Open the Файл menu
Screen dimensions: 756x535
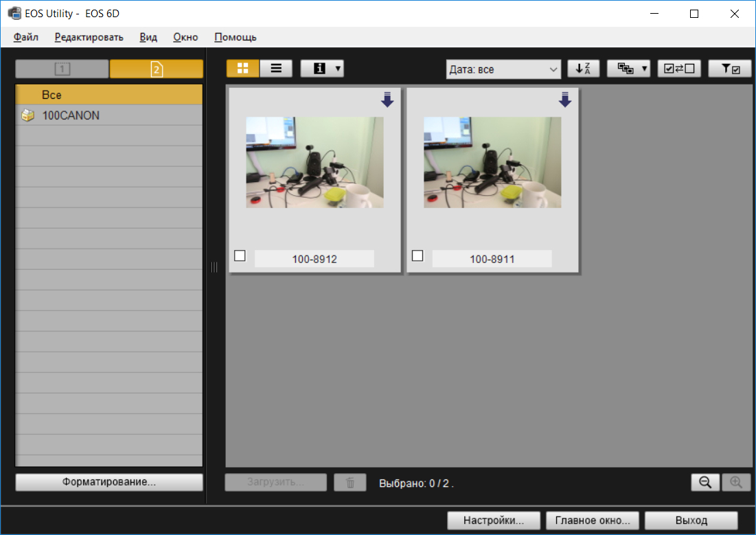point(26,37)
